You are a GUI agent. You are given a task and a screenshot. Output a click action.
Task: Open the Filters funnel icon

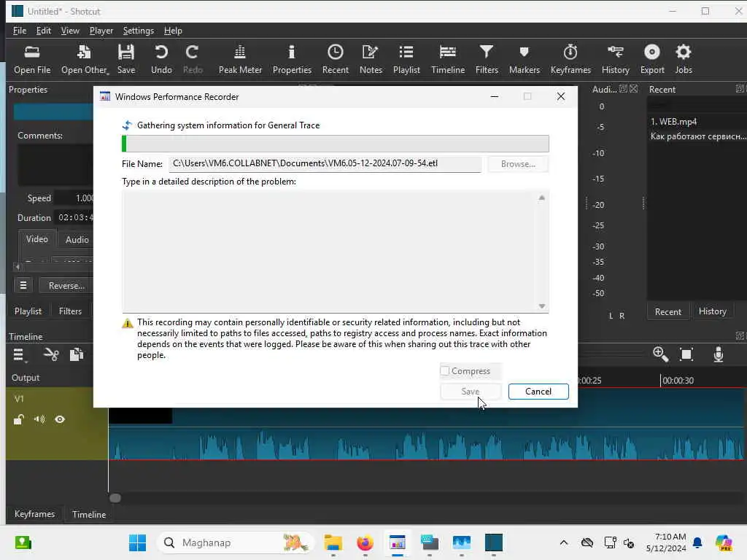487,59
